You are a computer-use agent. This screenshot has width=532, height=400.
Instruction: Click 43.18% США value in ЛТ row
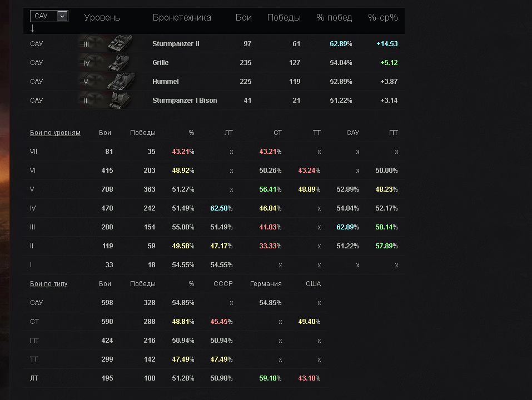coord(309,378)
